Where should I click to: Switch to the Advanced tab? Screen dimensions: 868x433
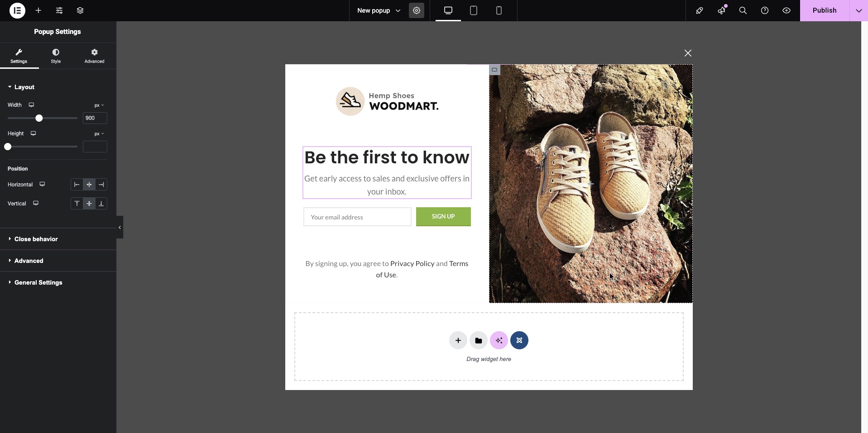(x=94, y=56)
